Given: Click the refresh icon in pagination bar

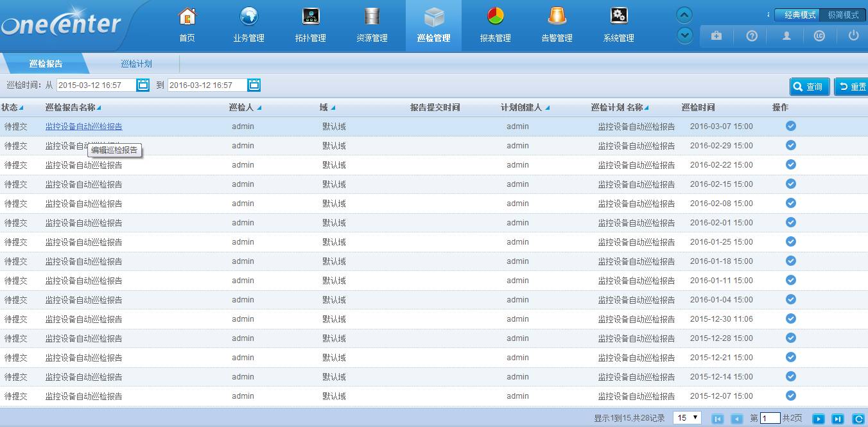Looking at the screenshot, I should tap(859, 418).
